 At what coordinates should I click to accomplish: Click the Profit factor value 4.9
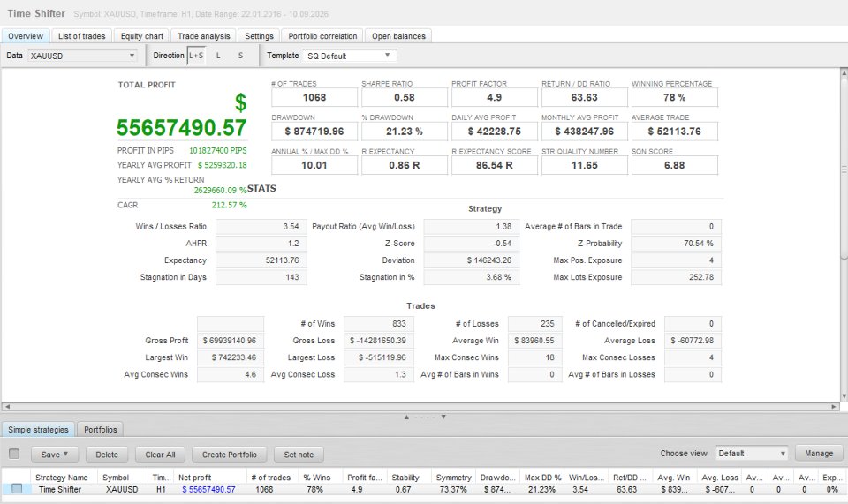point(495,97)
